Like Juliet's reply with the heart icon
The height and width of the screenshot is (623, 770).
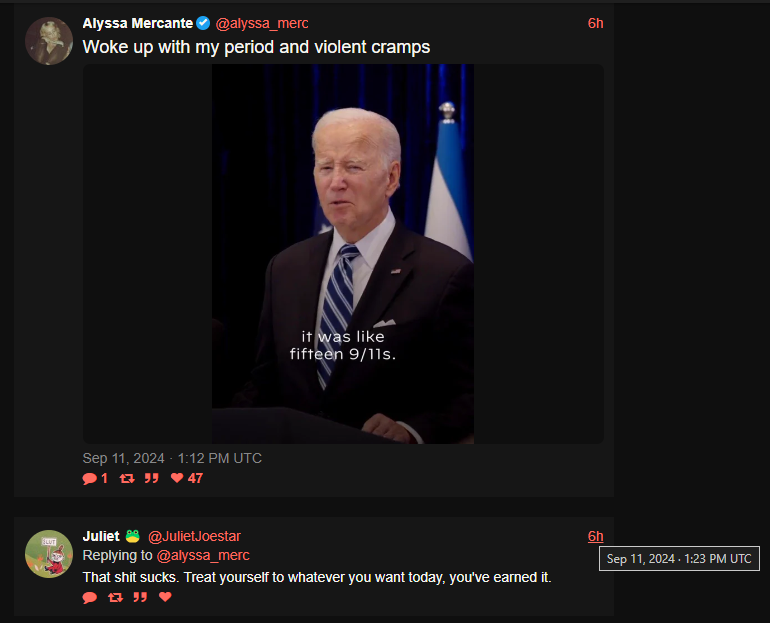tap(165, 597)
